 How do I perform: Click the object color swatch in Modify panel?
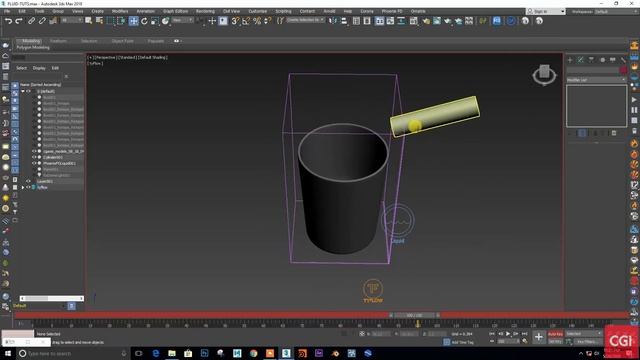pos(623,71)
